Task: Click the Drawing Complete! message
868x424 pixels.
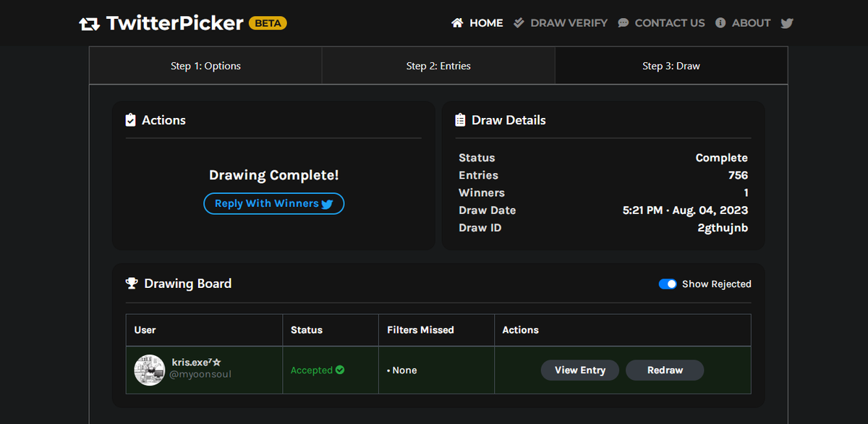Action: [x=273, y=175]
